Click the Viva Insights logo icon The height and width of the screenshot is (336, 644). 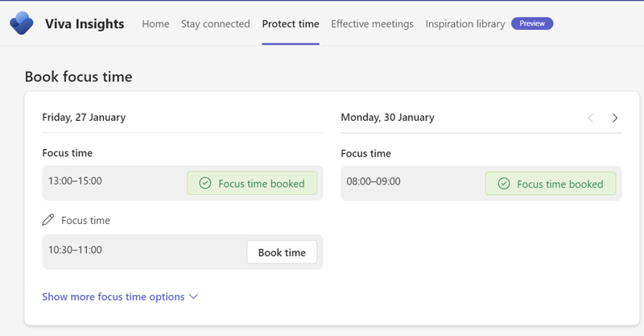[22, 23]
